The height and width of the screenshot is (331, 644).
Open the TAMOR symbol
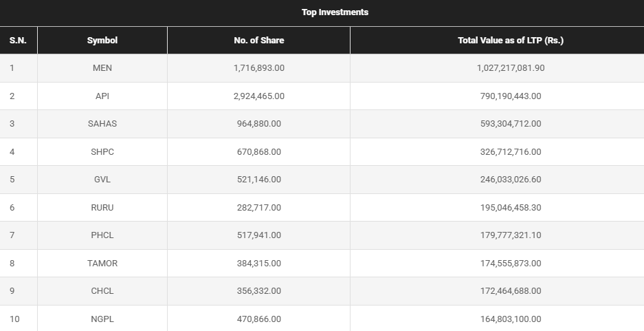(102, 263)
